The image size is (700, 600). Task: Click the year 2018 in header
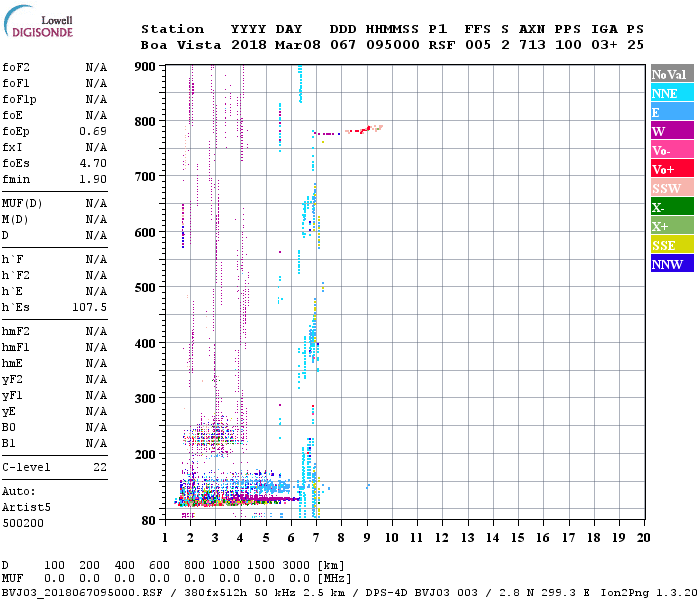coord(249,45)
